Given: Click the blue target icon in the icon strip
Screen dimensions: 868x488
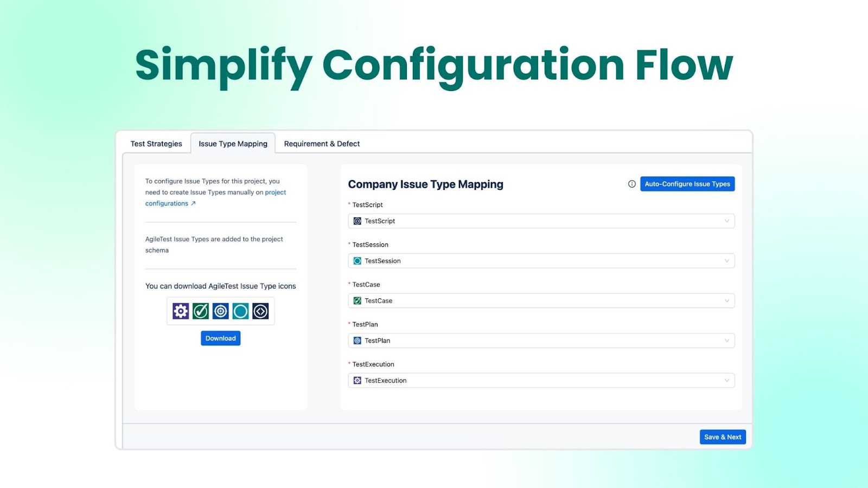Looking at the screenshot, I should pyautogui.click(x=221, y=311).
